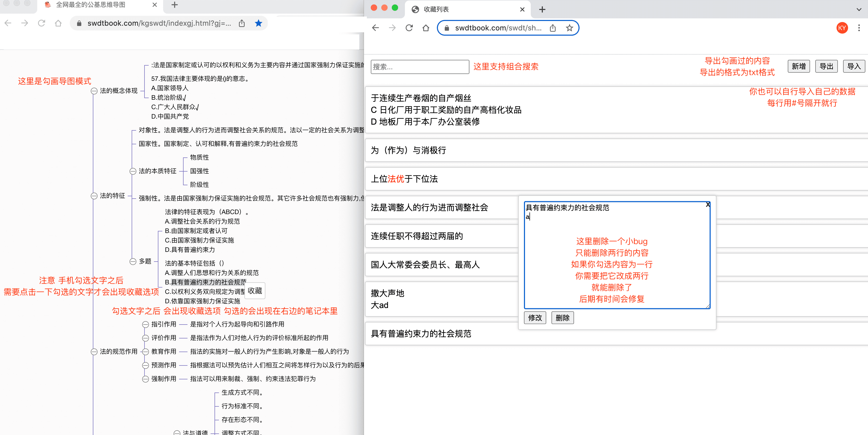
Task: Close the note editor with X
Action: 708,204
